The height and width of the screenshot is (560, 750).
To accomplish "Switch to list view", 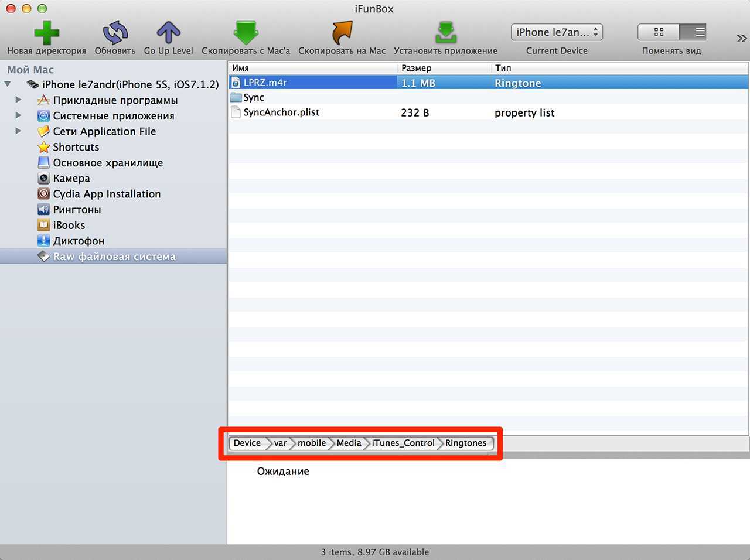I will 693,32.
